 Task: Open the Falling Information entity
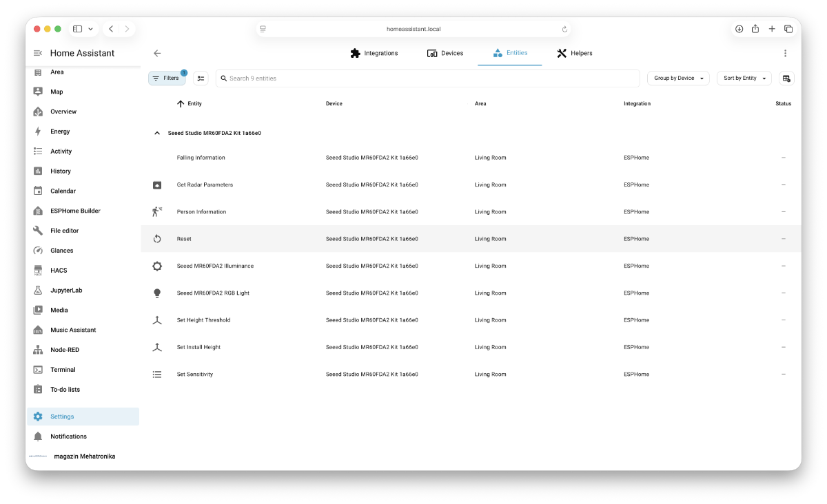(x=471, y=158)
